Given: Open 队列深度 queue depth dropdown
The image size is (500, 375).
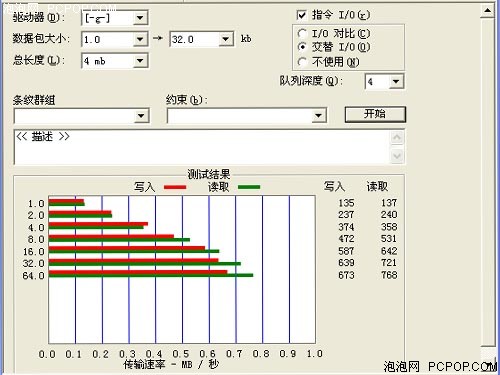Looking at the screenshot, I should [x=396, y=81].
